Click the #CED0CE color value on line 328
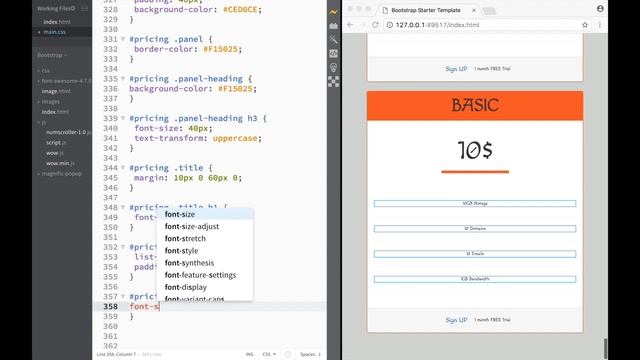 click(x=240, y=9)
